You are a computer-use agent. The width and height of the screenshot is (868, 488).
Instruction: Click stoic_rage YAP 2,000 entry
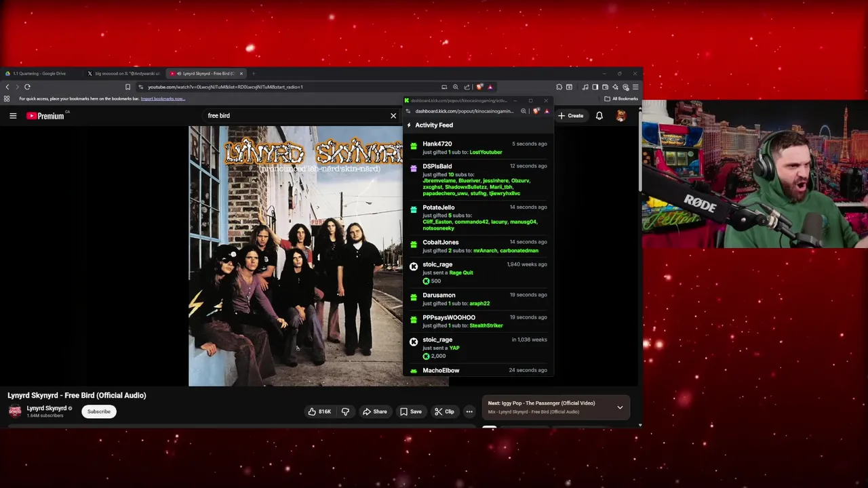point(479,348)
